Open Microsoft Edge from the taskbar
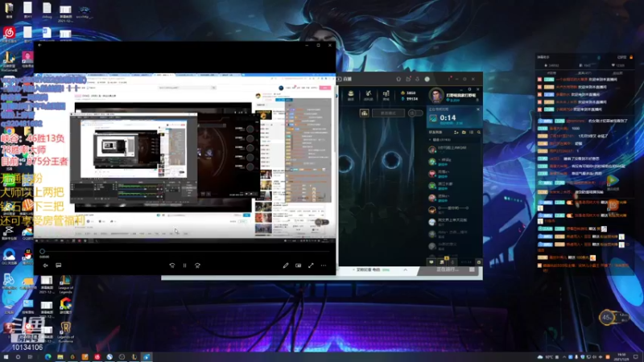Viewport: 644px width, 362px height. click(48, 357)
